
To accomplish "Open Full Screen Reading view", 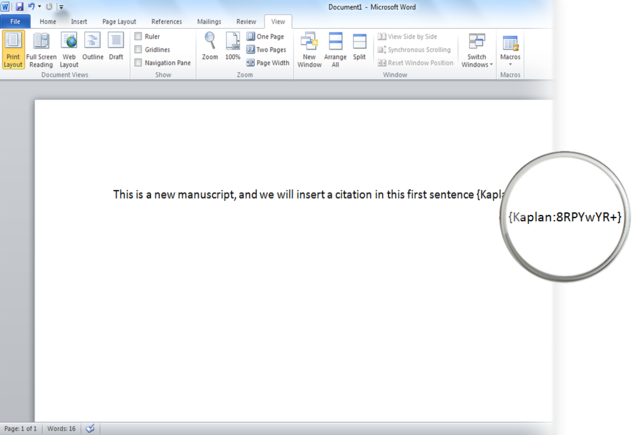I will (41, 50).
